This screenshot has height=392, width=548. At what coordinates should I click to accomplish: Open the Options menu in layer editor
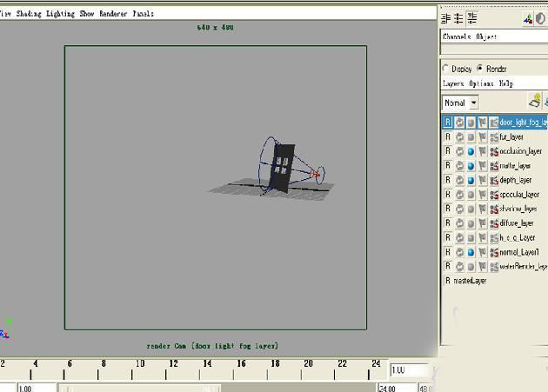481,84
